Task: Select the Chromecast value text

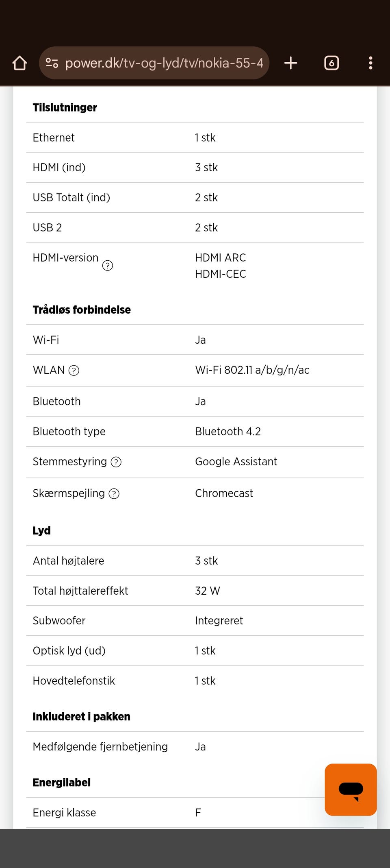Action: click(224, 493)
